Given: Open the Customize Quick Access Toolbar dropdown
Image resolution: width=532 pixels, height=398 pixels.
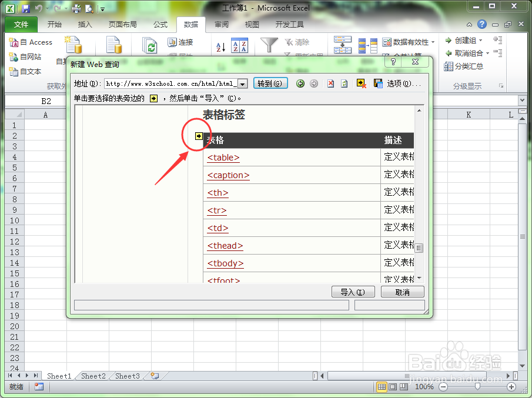Looking at the screenshot, I should coord(102,9).
